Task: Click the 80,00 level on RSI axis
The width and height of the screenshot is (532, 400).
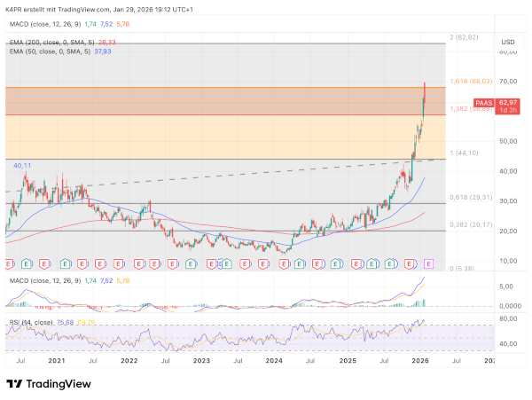Action: (508, 317)
